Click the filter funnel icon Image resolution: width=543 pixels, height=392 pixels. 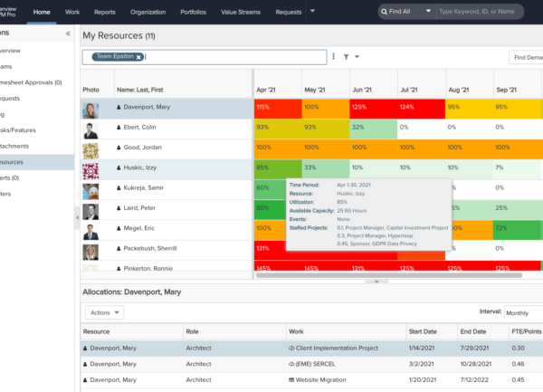point(347,56)
